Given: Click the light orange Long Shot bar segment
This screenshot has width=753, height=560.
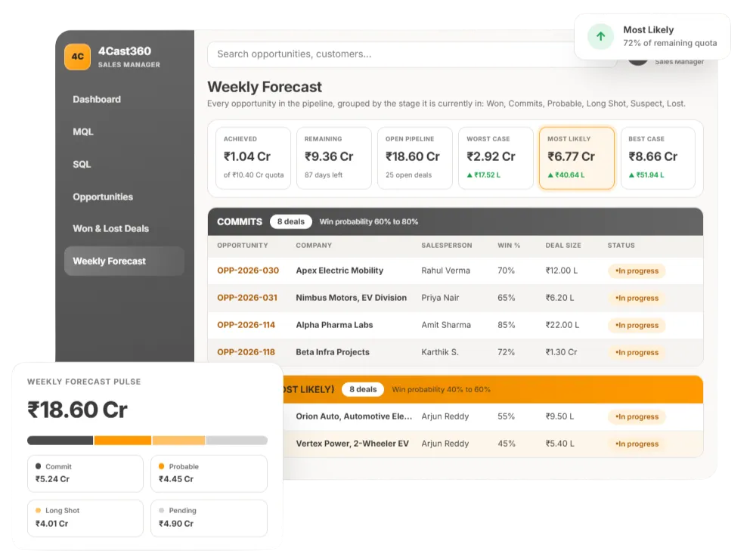Looking at the screenshot, I should [x=178, y=441].
